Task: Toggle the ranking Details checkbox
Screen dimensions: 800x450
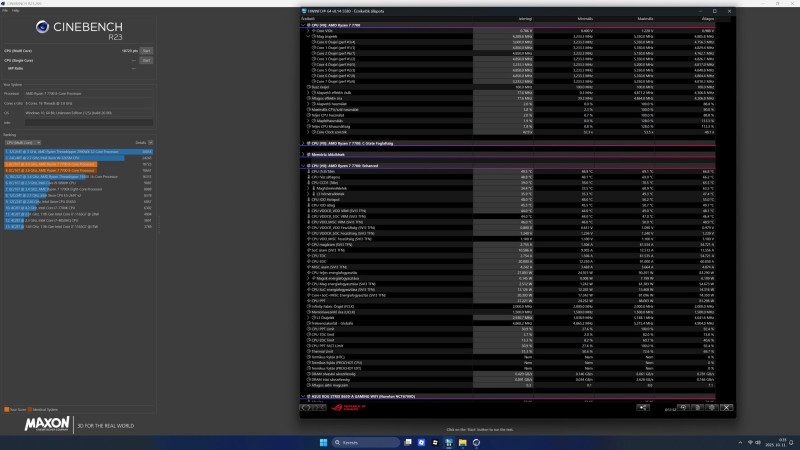Action: [150, 143]
